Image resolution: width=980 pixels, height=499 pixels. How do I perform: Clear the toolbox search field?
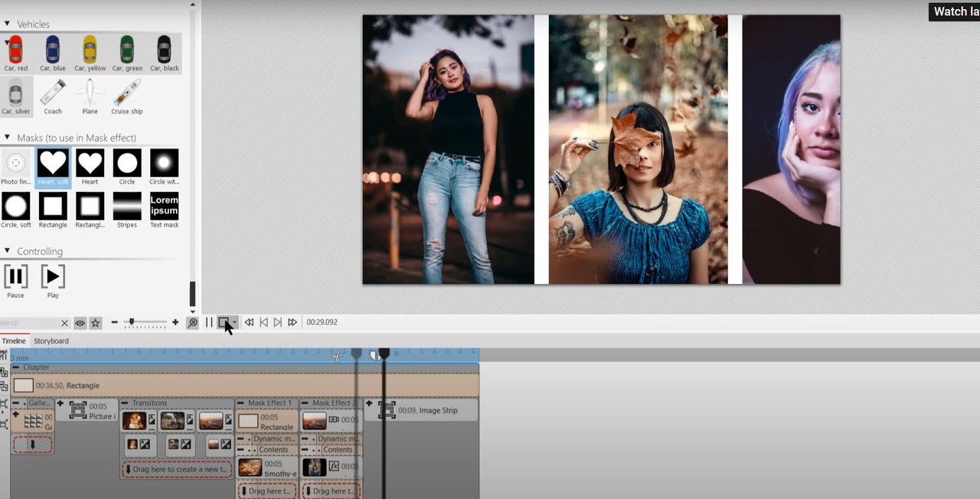(x=64, y=323)
